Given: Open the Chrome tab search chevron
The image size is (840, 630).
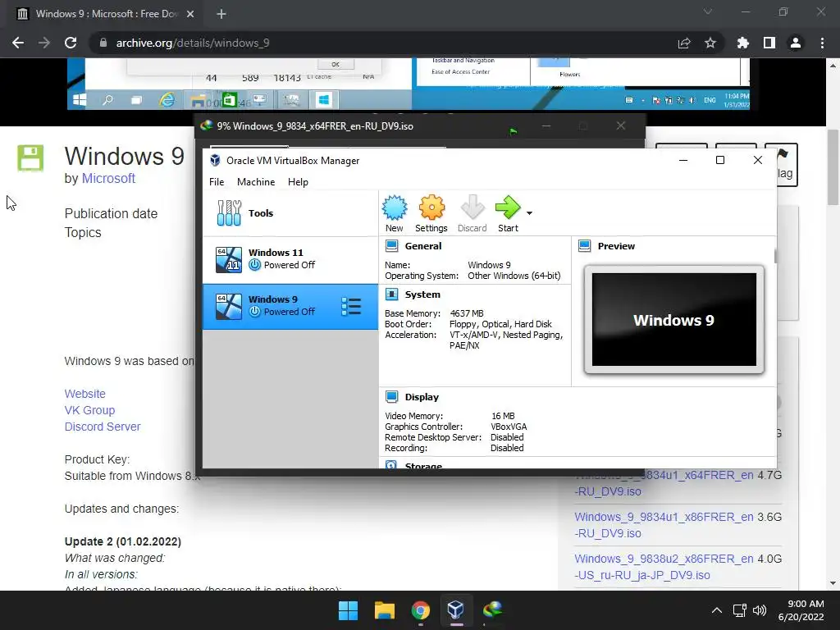Looking at the screenshot, I should pos(708,11).
